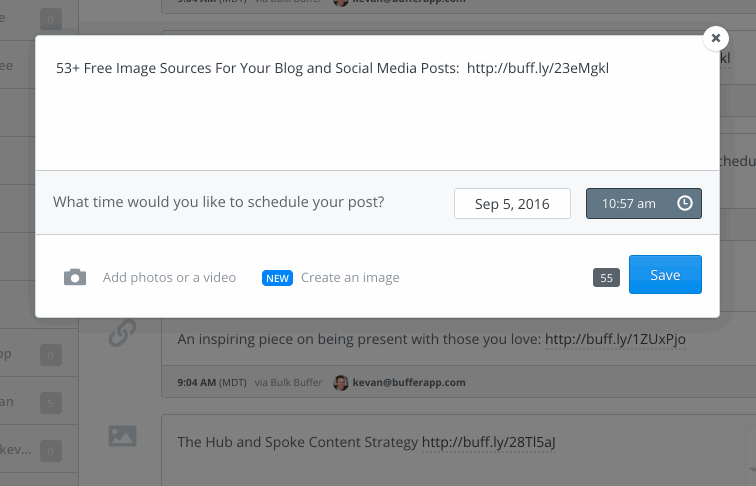Click the 55 character count badge
This screenshot has height=486, width=756.
606,278
